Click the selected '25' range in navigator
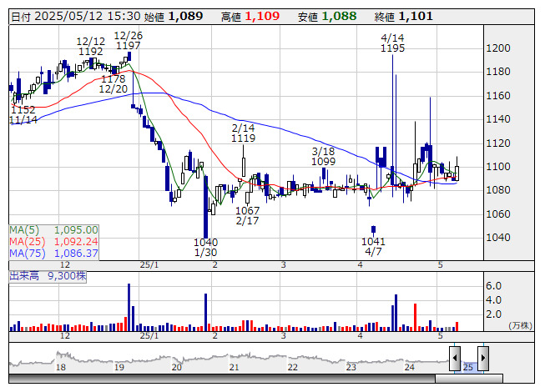545x392 pixels. (469, 367)
